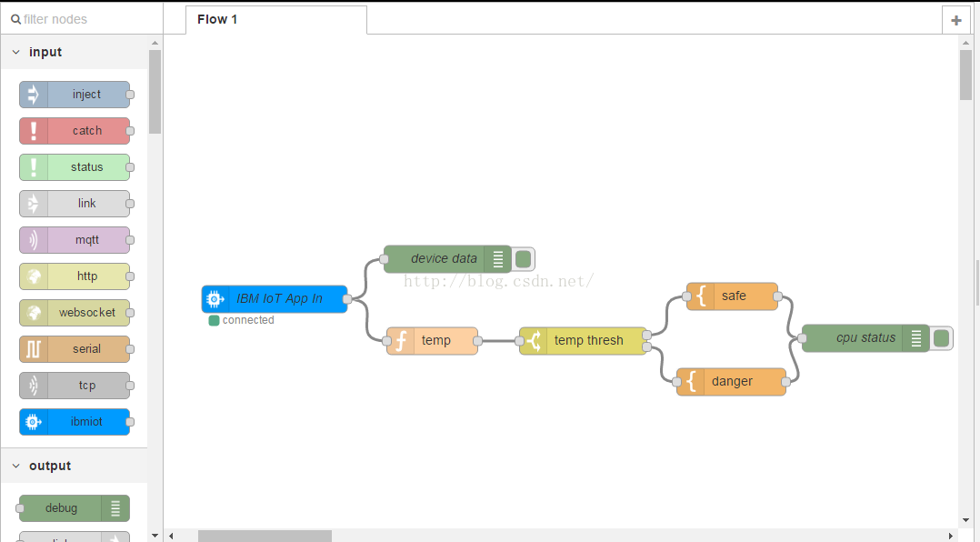Viewport: 980px width, 542px height.
Task: Click the switch icon on temp thresh node
Action: [534, 341]
